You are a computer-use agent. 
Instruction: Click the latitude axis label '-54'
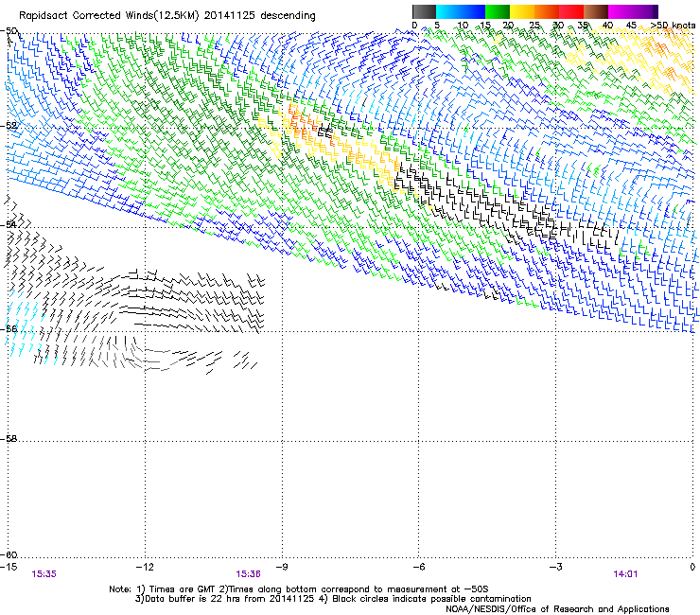point(9,224)
